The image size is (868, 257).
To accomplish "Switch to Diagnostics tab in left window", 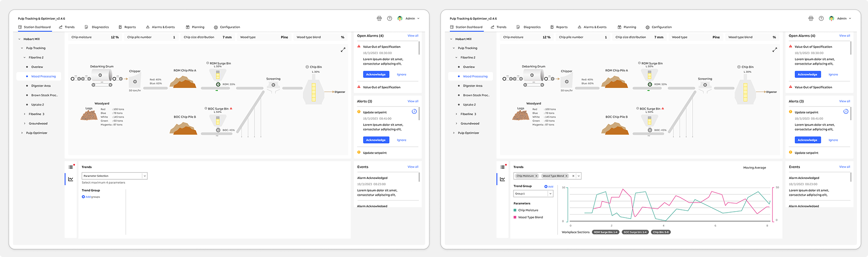I will (x=97, y=27).
